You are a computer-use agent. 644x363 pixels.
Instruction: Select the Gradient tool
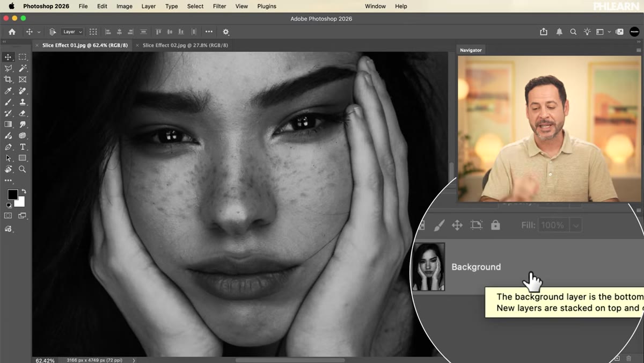click(x=8, y=125)
